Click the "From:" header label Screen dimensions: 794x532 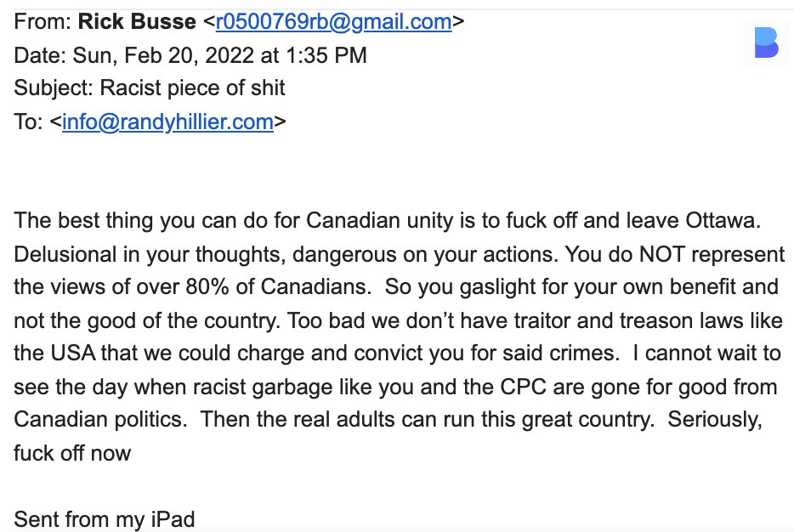coord(43,22)
